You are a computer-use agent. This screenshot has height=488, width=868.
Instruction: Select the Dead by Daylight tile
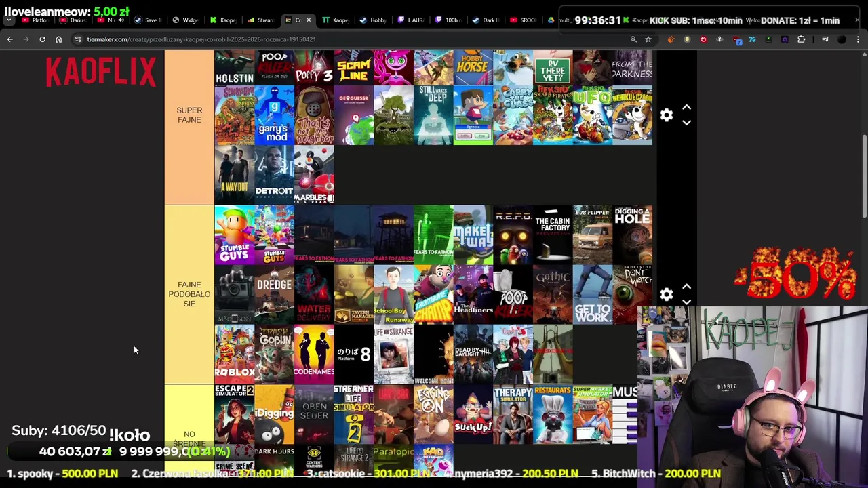click(x=473, y=354)
